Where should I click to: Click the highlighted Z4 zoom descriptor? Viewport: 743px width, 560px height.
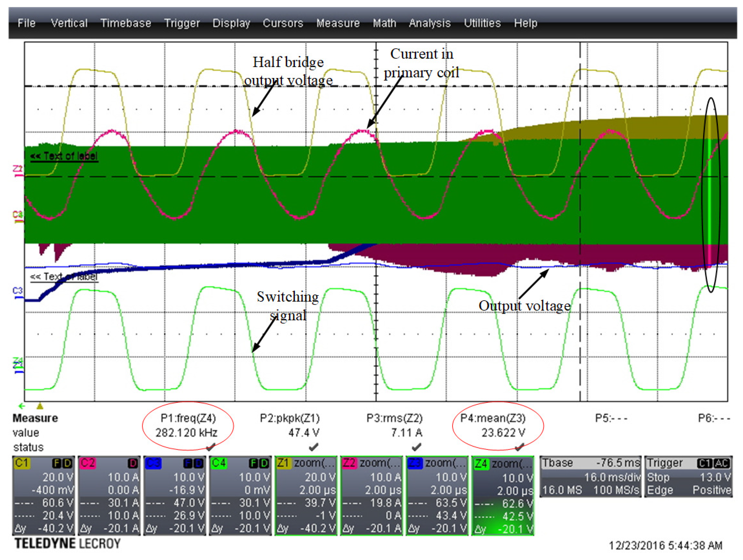[503, 495]
